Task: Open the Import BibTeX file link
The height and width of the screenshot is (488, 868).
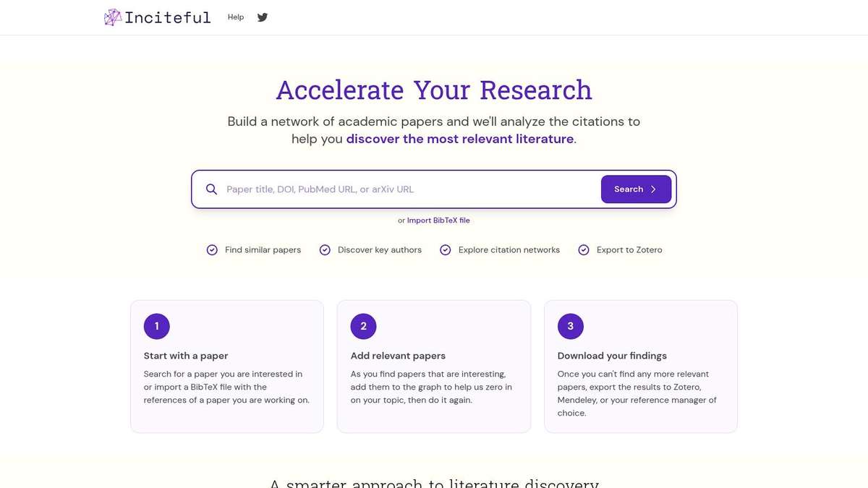Action: pyautogui.click(x=438, y=221)
